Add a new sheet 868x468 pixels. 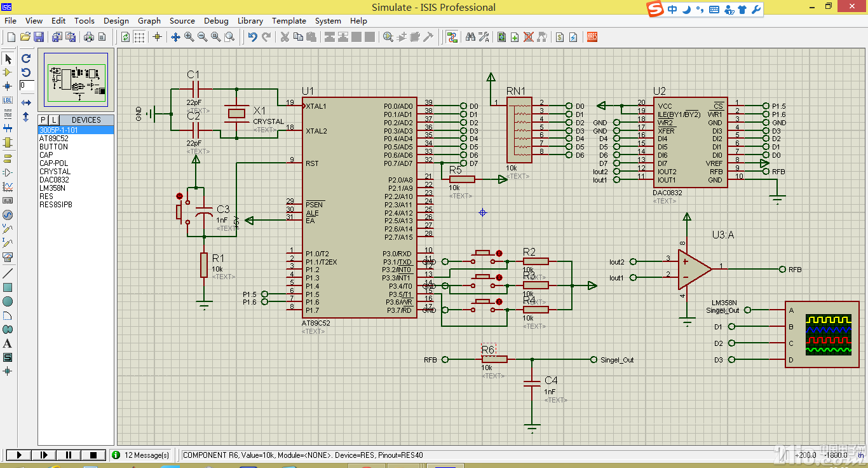point(515,37)
